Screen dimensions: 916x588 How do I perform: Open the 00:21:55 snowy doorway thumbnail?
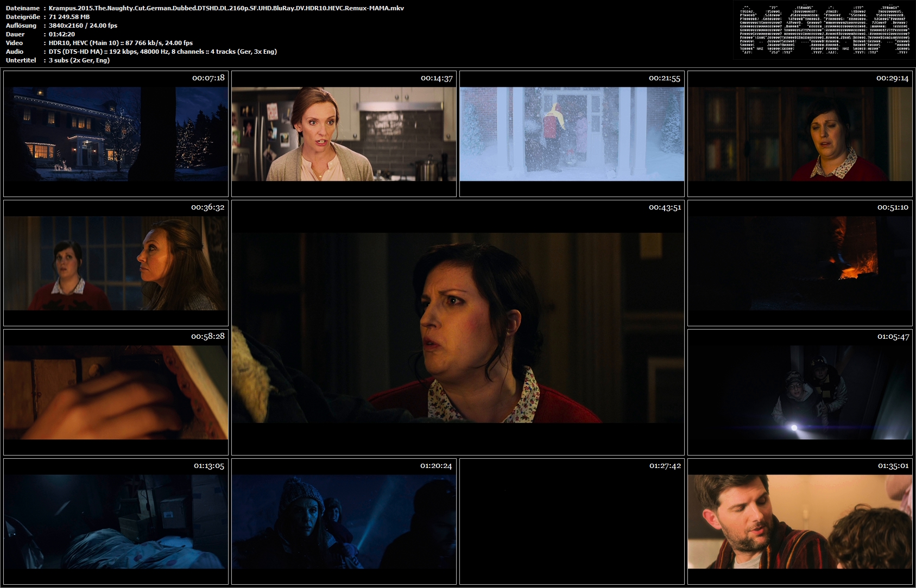pyautogui.click(x=572, y=134)
